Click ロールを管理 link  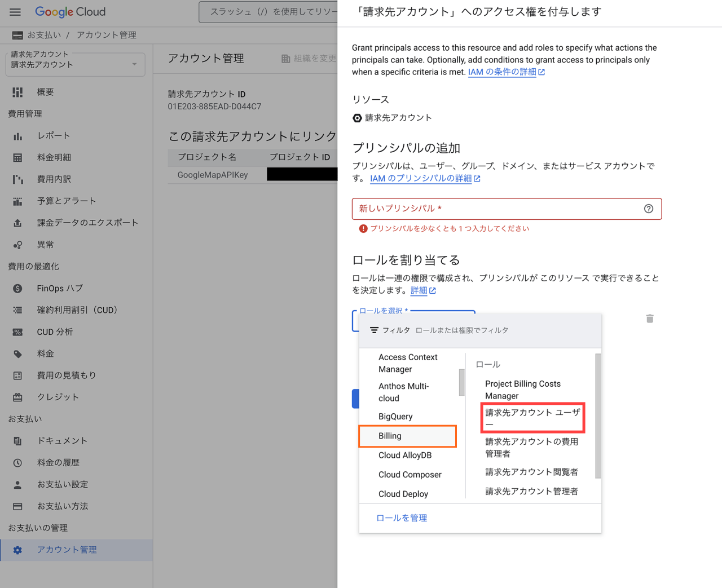pyautogui.click(x=402, y=518)
